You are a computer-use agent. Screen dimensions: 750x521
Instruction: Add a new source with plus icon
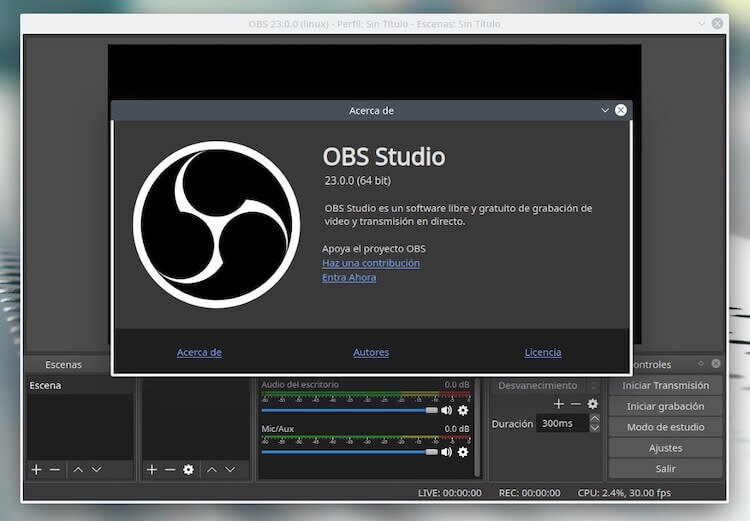[x=152, y=470]
